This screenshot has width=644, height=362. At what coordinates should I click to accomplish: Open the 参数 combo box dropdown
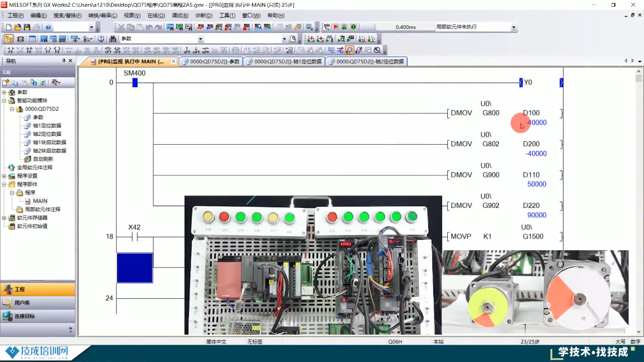coord(201,39)
